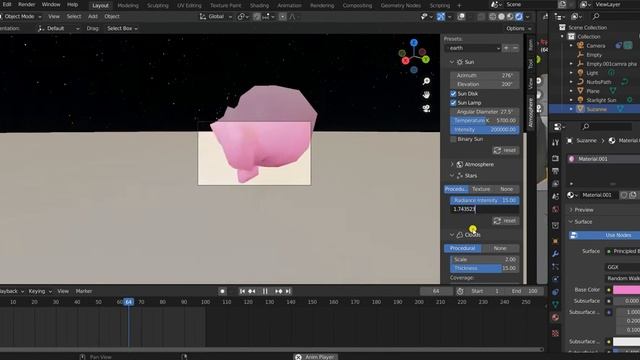640x360 pixels.
Task: Toggle the Sun Disk checkbox
Action: (453, 93)
